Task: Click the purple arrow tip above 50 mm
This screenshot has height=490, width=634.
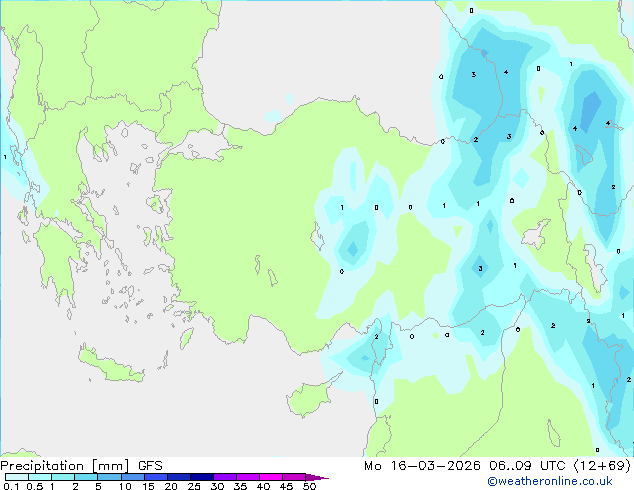Action: pyautogui.click(x=317, y=477)
